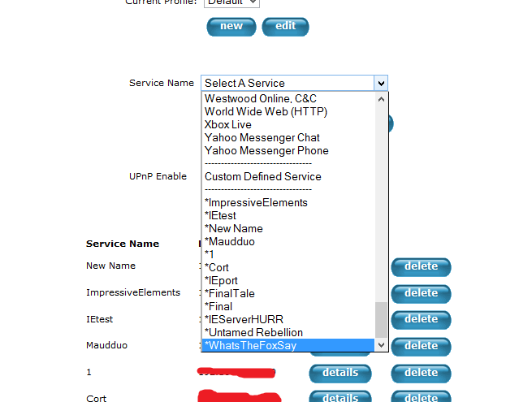Click the edit profile button
The height and width of the screenshot is (402, 532).
tap(285, 27)
